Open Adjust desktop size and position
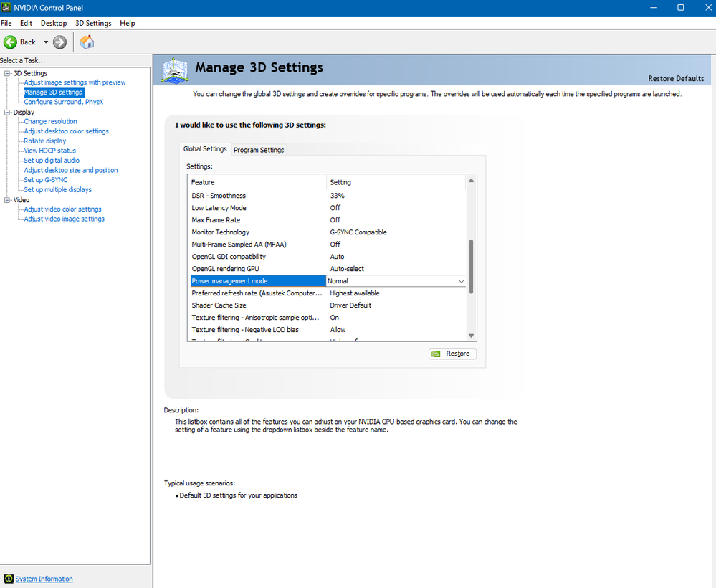The width and height of the screenshot is (716, 588). click(x=71, y=170)
